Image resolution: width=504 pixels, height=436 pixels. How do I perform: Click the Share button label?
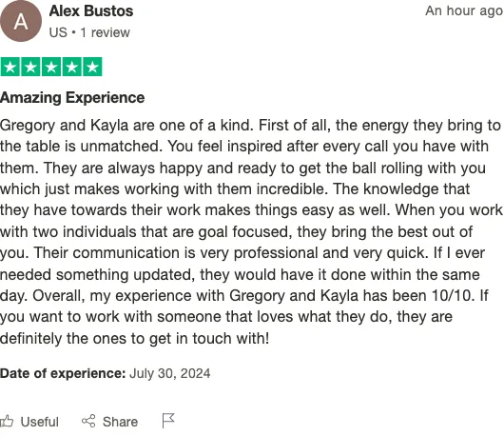[120, 422]
